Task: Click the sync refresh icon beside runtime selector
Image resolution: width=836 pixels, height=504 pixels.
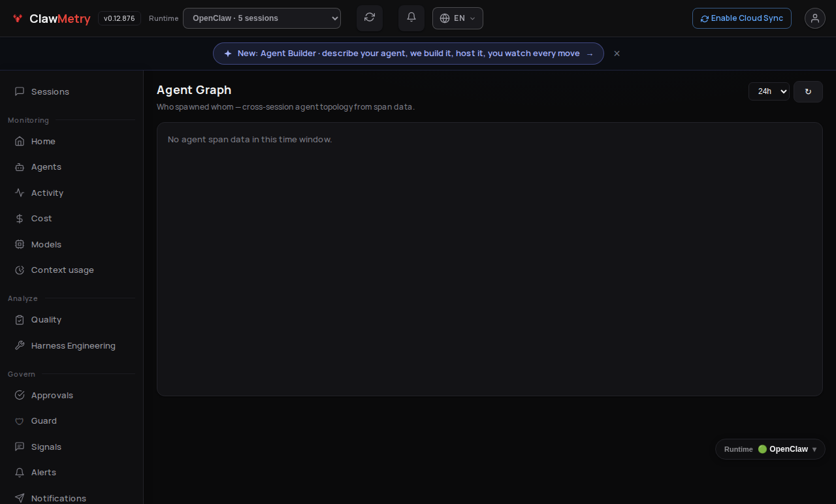Action: [x=370, y=18]
